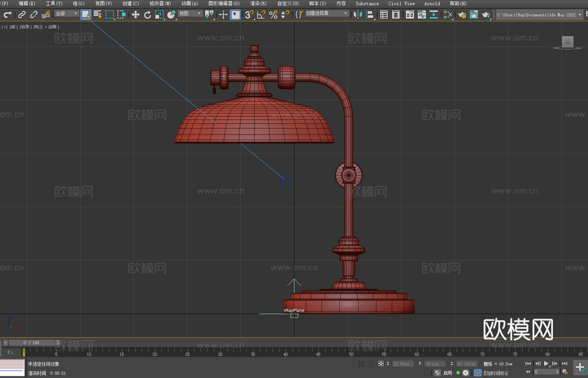Click the pink color swatch at bottom-left
588x378 pixels.
click(x=12, y=364)
